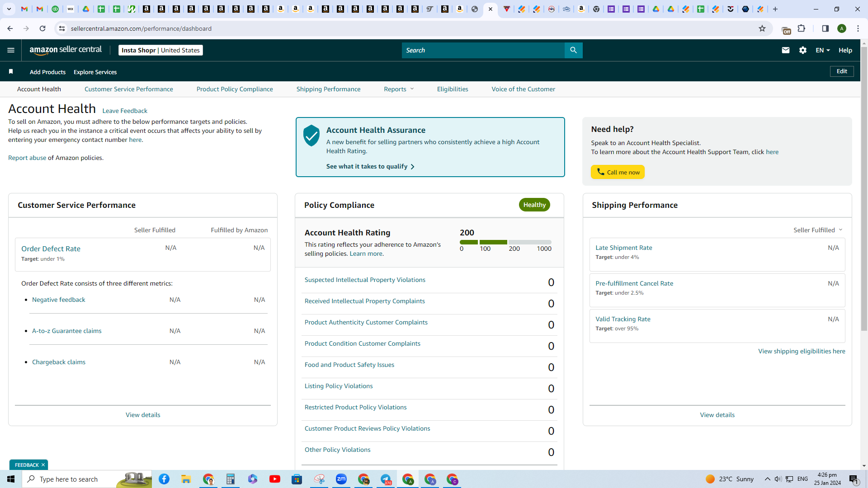View details for Customer Service Performance
This screenshot has width=868, height=488.
143,415
